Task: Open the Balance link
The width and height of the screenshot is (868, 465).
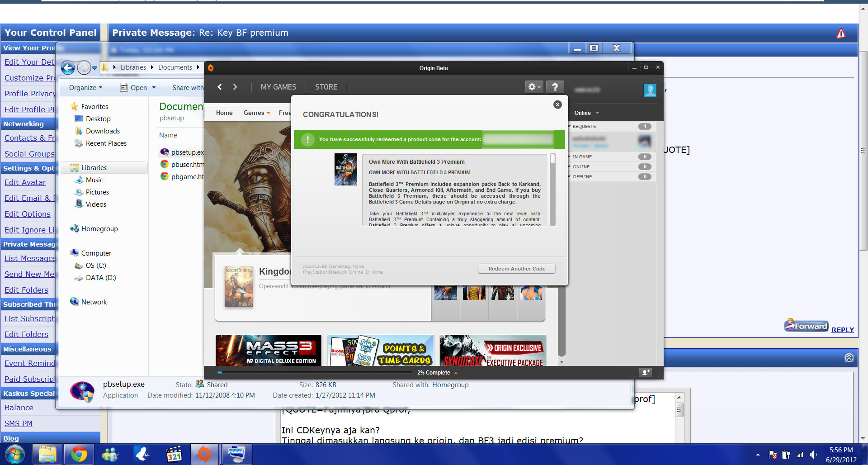Action: (x=19, y=408)
